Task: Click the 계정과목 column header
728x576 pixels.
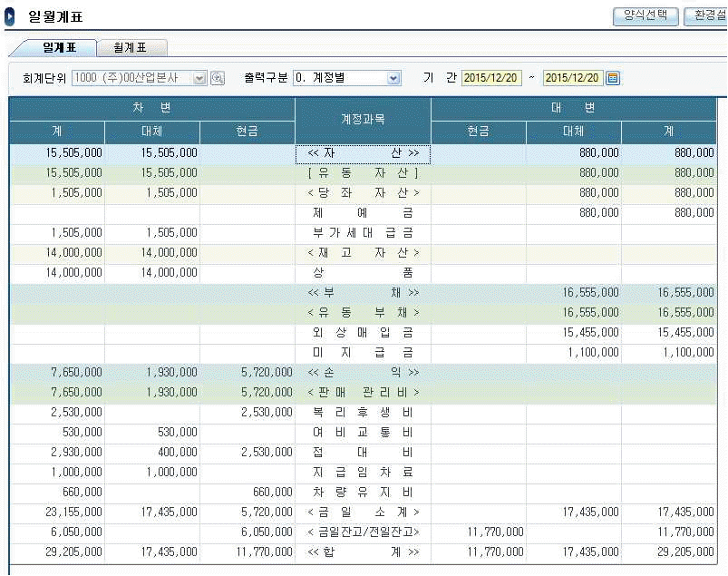Action: pyautogui.click(x=363, y=120)
